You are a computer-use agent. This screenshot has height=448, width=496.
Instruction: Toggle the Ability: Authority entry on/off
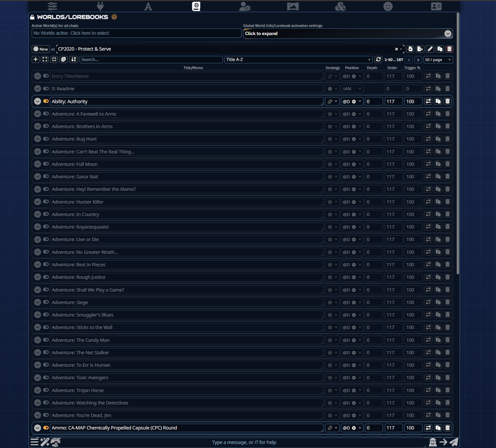coord(46,101)
